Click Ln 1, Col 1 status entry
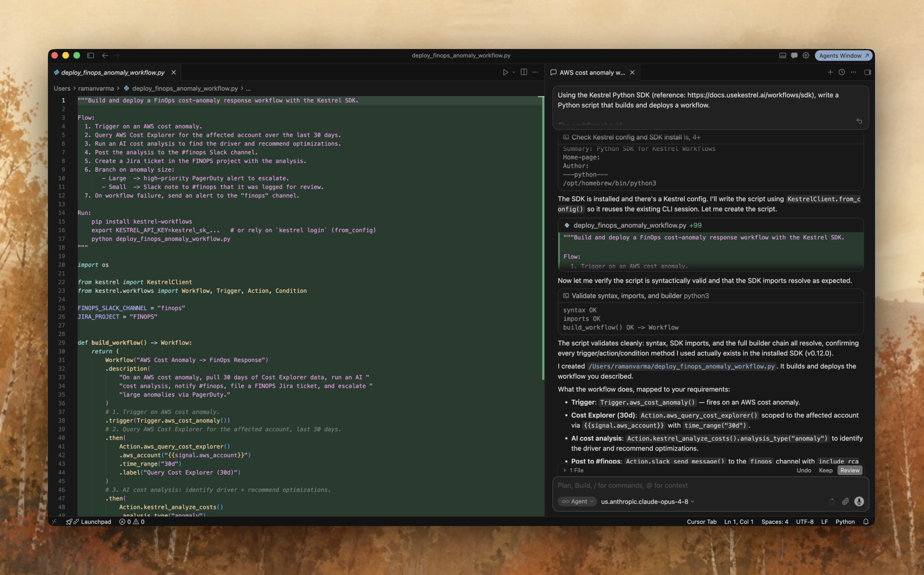Screen dimensions: 924x575 (739, 522)
